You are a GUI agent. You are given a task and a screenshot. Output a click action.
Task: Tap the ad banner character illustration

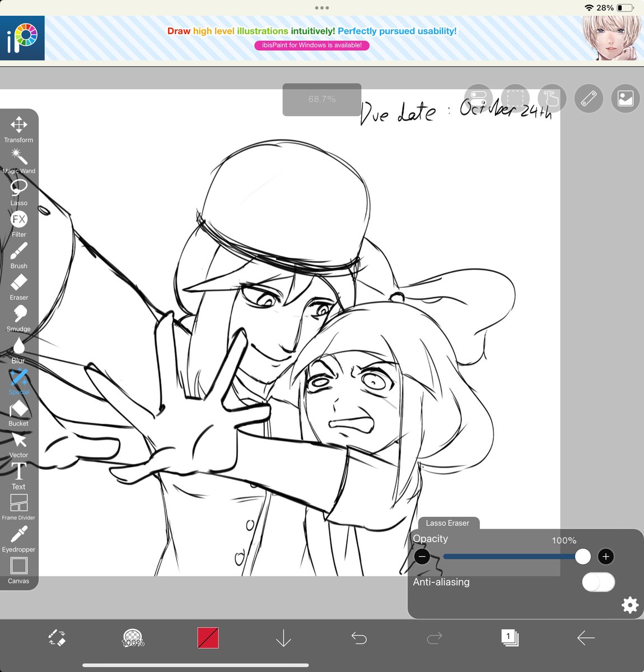coord(611,38)
